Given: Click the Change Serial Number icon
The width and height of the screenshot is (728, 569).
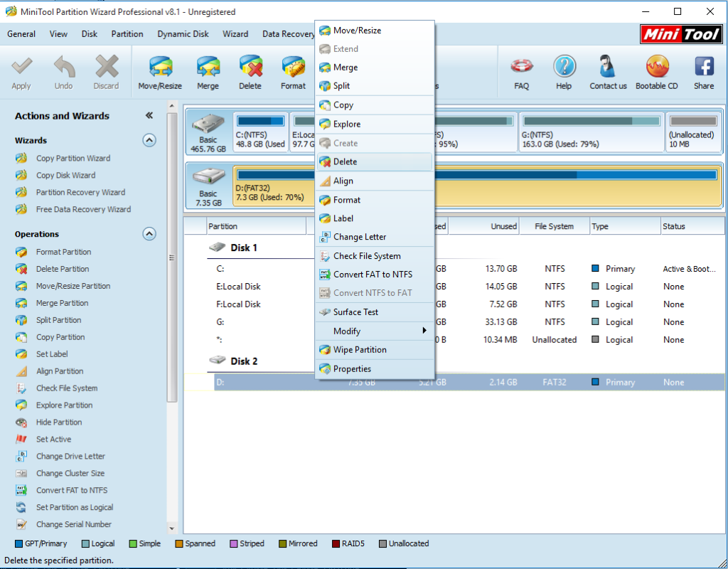Looking at the screenshot, I should (x=21, y=524).
